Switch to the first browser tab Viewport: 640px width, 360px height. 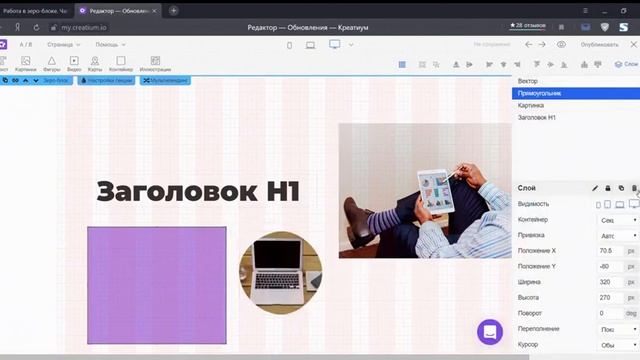36,11
